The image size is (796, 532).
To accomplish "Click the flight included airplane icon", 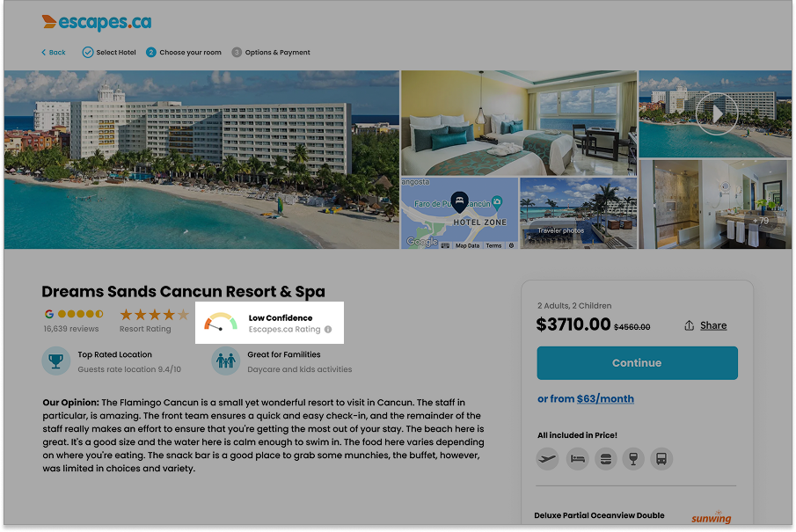I will coord(547,459).
